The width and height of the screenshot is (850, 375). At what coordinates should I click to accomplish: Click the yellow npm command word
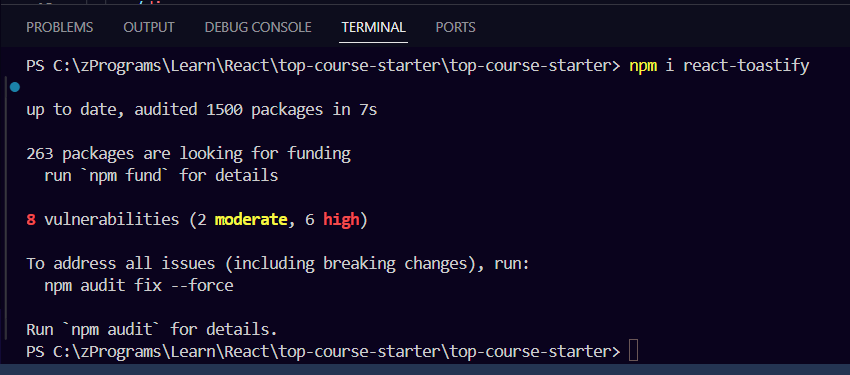[642, 66]
